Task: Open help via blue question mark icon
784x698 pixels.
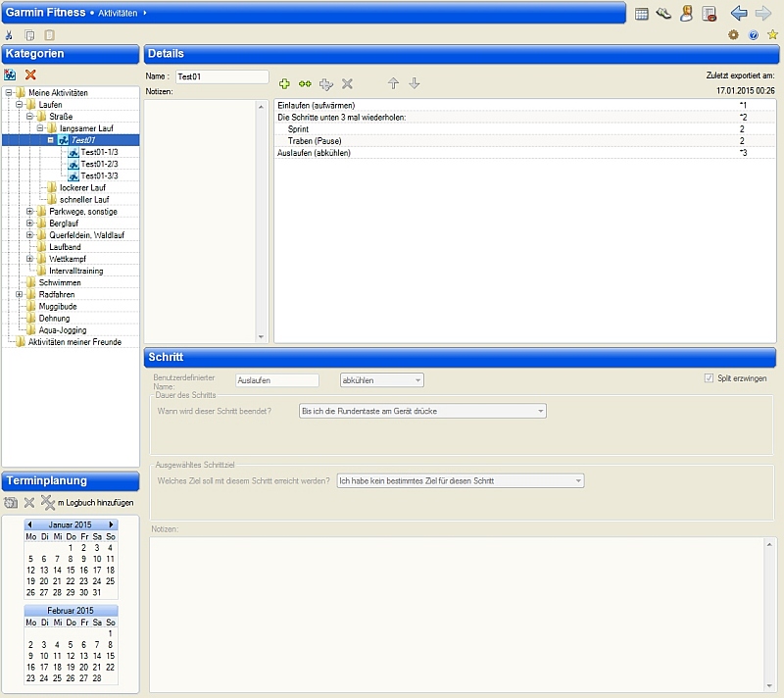Action: click(x=753, y=34)
